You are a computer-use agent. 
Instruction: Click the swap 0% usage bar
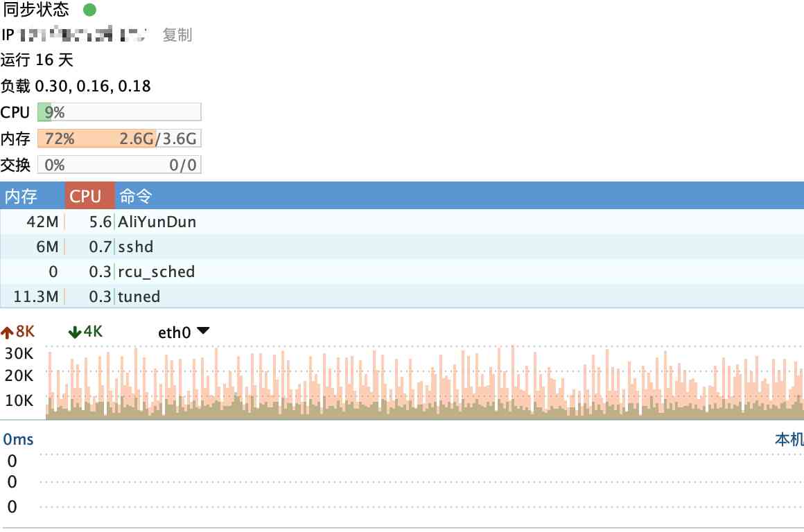(x=119, y=165)
